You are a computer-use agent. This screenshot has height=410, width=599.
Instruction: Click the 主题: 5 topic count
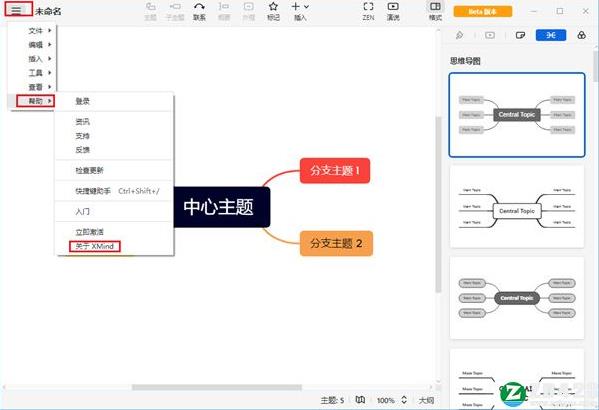(x=332, y=400)
